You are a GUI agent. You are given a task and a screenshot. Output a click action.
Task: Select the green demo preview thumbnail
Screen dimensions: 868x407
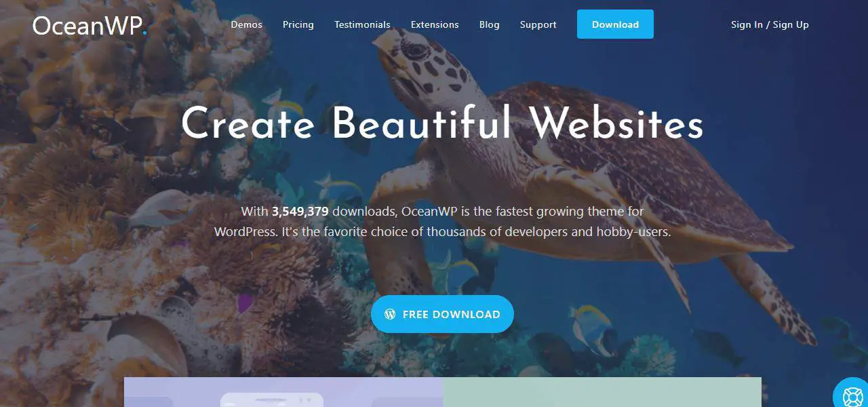tap(602, 392)
